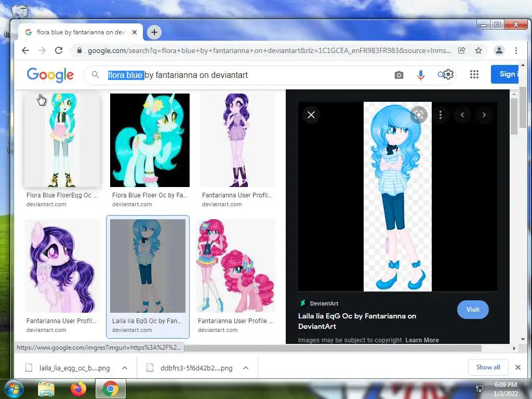The width and height of the screenshot is (532, 399).
Task: Close the image preview panel
Action: [311, 115]
